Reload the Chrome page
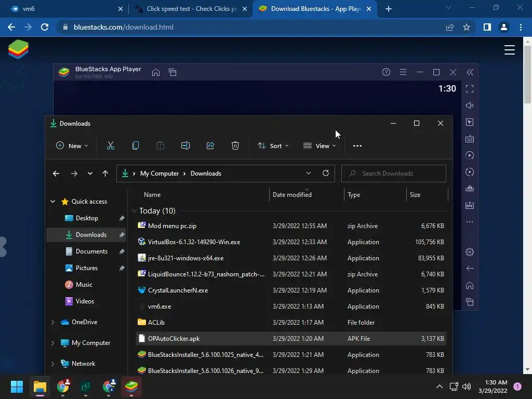 pyautogui.click(x=45, y=27)
